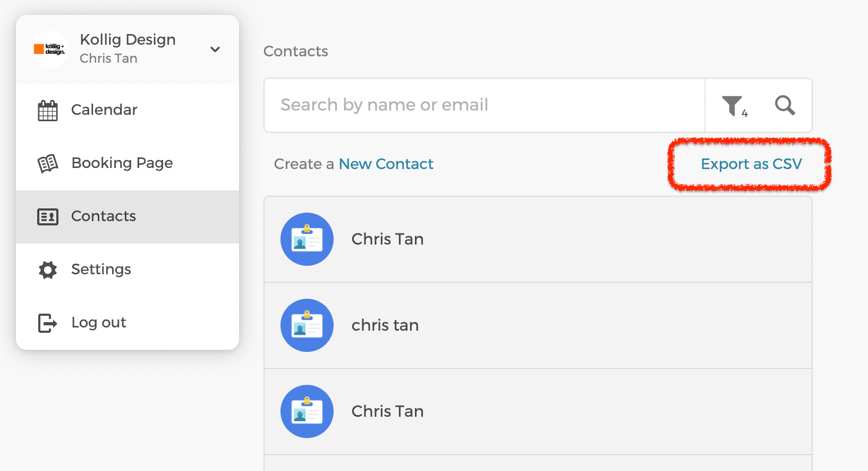868x471 pixels.
Task: Click the Settings gear icon
Action: [x=48, y=270]
